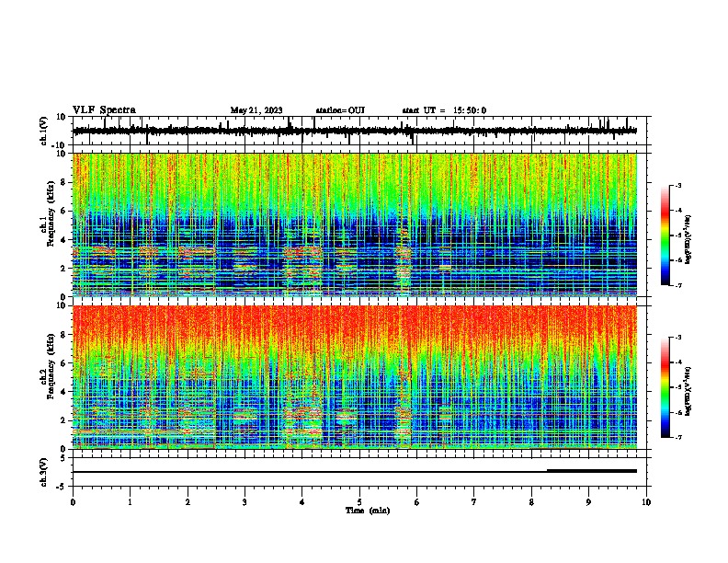
Task: Click the ch.3 voltage trace panel
Action: (359, 472)
